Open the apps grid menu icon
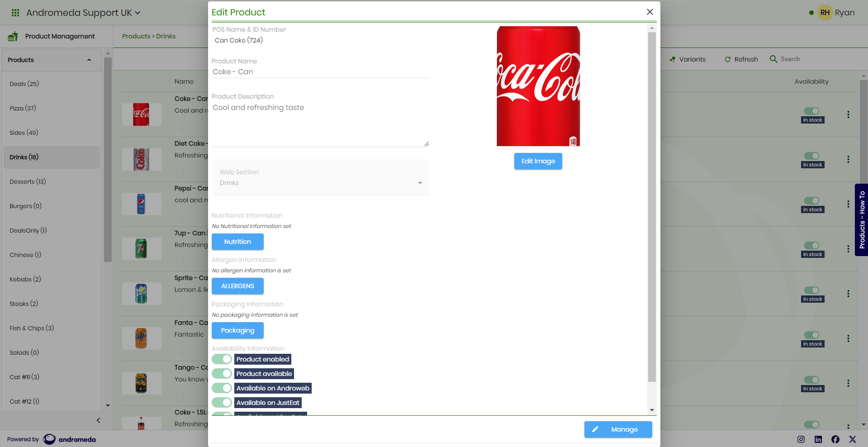This screenshot has height=447, width=868. coord(15,13)
